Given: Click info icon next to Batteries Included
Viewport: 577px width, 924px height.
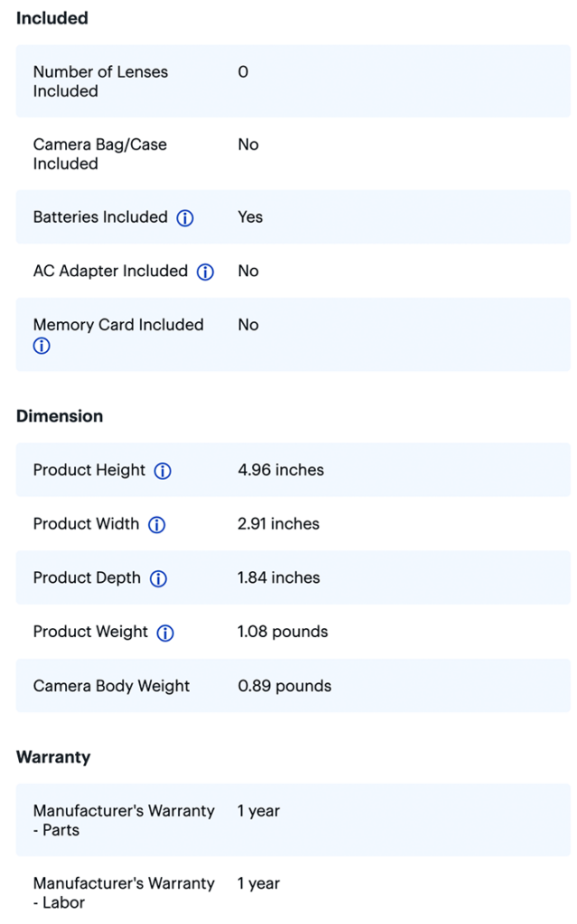Looking at the screenshot, I should pos(185,217).
